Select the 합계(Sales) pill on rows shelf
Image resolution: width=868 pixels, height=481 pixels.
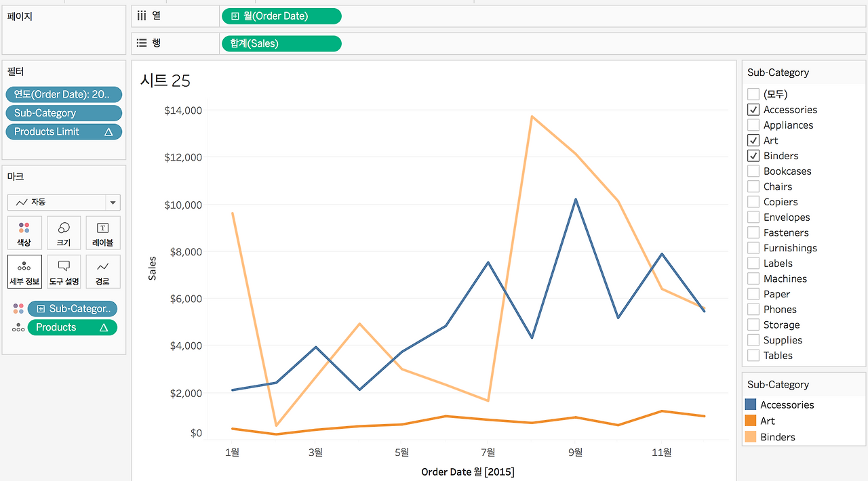coord(281,43)
